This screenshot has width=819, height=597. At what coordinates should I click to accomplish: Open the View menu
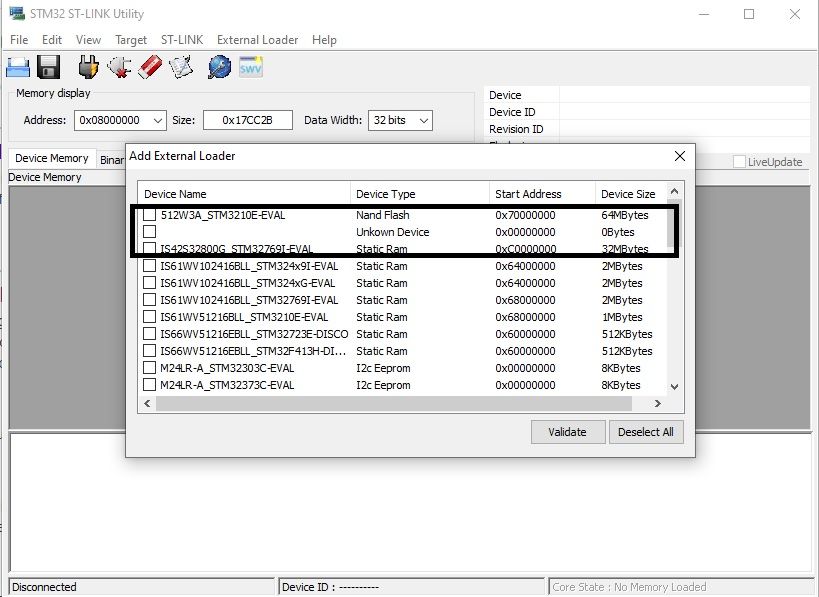pyautogui.click(x=88, y=40)
